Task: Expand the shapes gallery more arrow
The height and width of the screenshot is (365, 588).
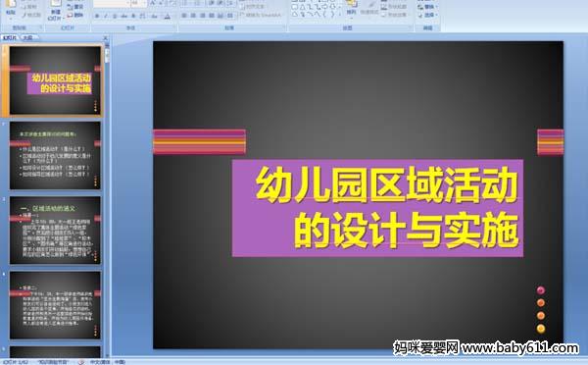Action: [339, 16]
